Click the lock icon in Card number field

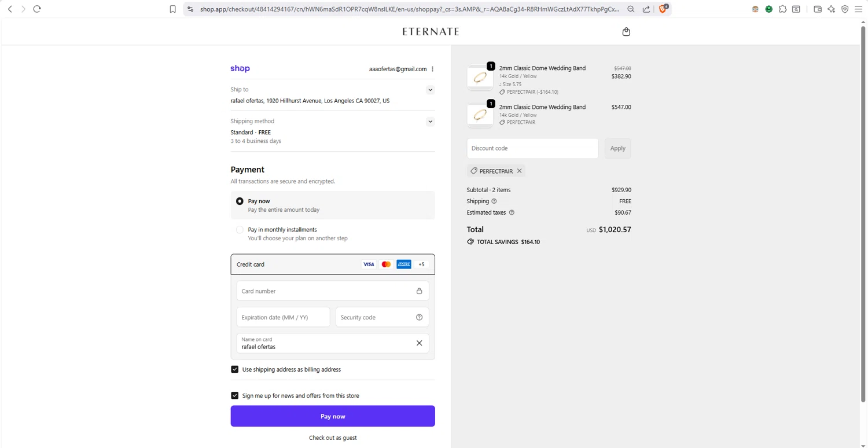tap(420, 291)
